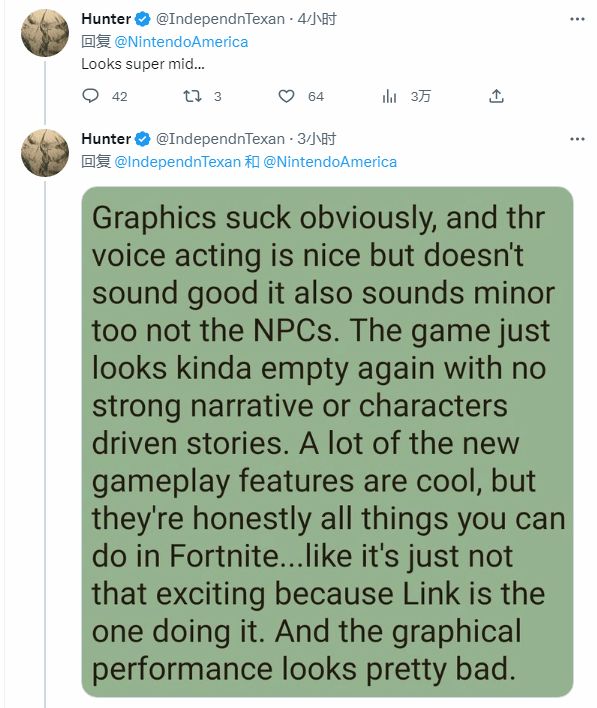Open more options on first tweet

click(577, 19)
